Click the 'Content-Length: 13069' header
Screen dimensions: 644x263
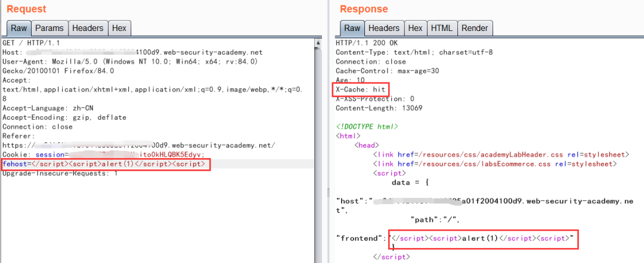(x=379, y=108)
